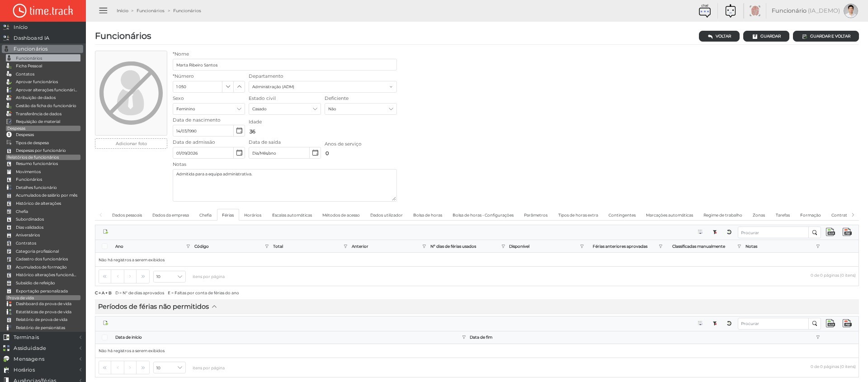Export the Férias grid to XLSX
868x382 pixels.
[x=830, y=232]
